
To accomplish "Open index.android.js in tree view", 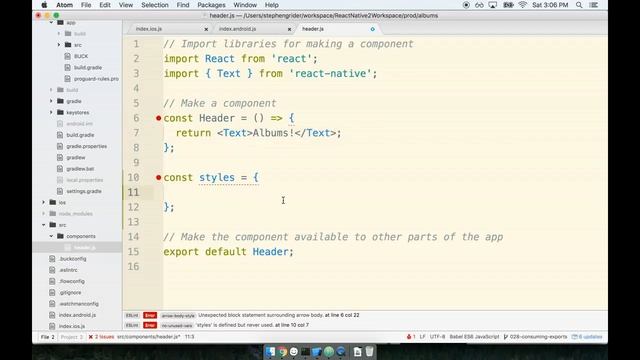I will pyautogui.click(x=77, y=315).
